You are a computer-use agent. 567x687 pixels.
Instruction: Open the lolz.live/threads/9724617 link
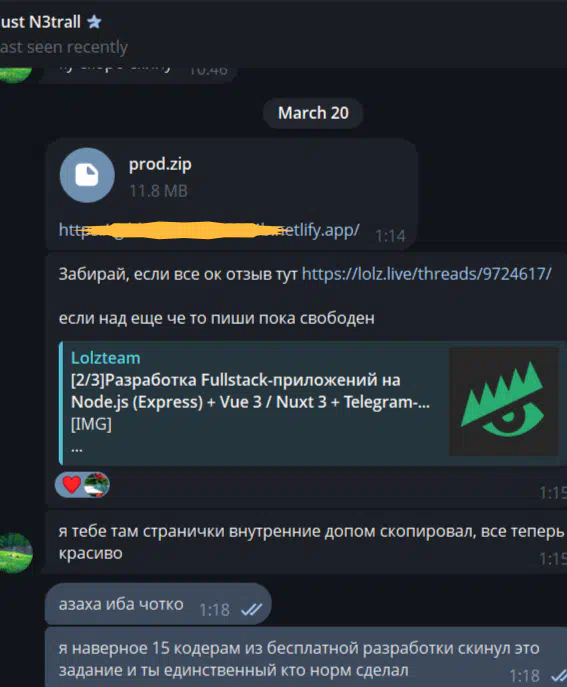click(426, 274)
